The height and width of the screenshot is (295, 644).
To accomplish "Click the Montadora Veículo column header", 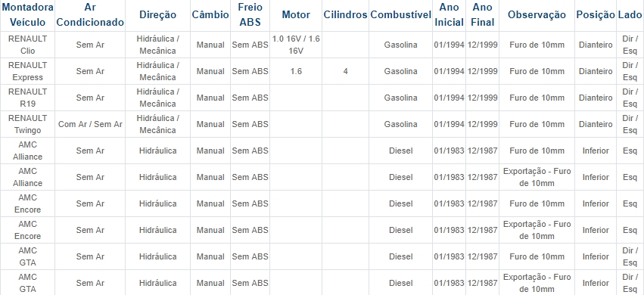I will click(27, 15).
